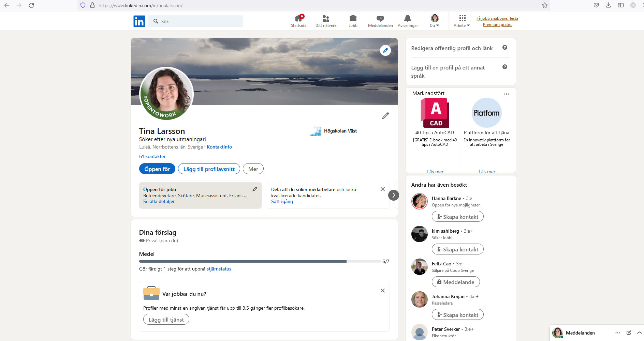Edit Öppen för jobb card pencil

pos(255,189)
